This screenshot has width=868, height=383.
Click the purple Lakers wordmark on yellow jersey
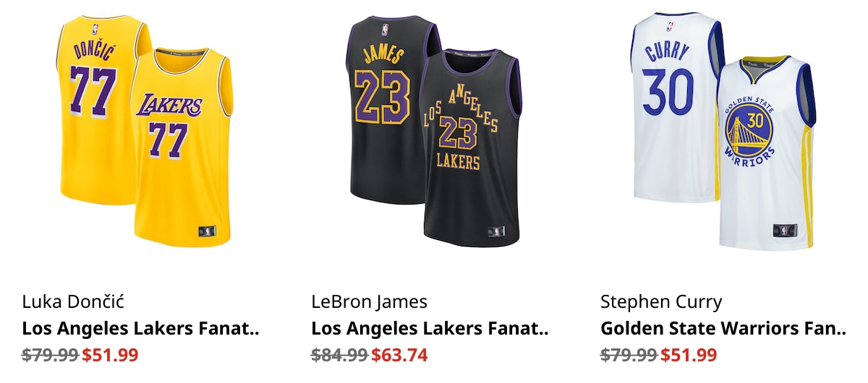pyautogui.click(x=169, y=106)
